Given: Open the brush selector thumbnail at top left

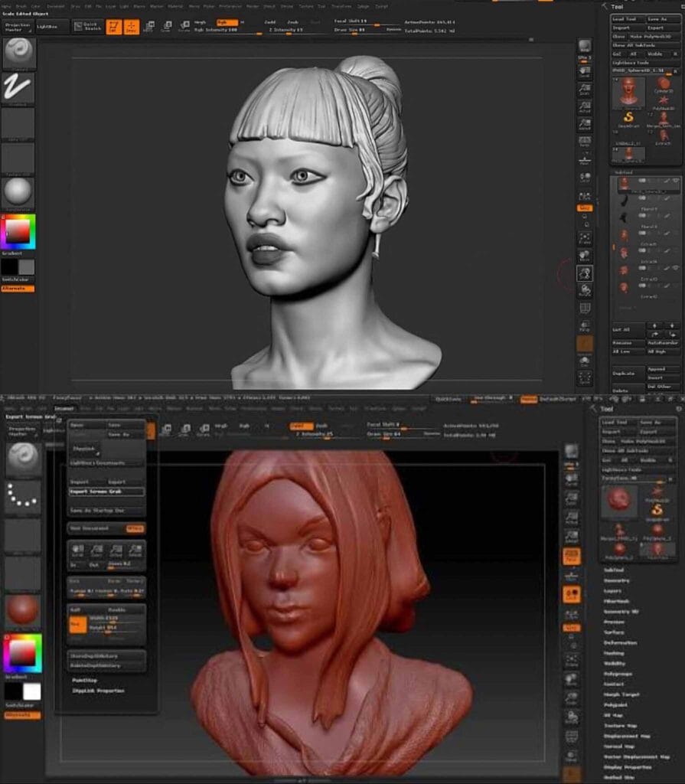Looking at the screenshot, I should click(18, 53).
